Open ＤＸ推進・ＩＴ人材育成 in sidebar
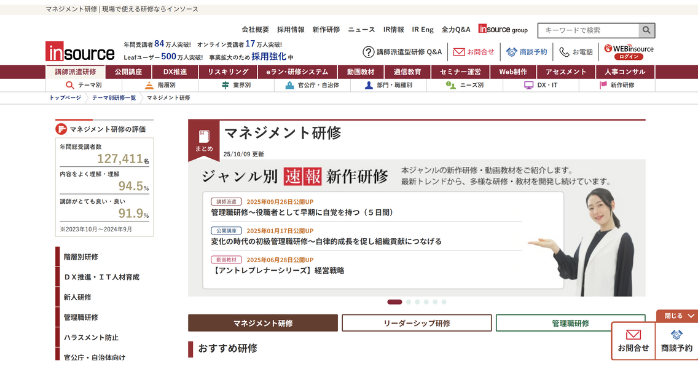This screenshot has height=365, width=698. pos(101,277)
